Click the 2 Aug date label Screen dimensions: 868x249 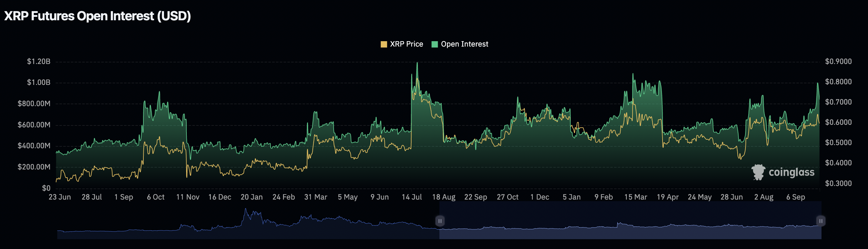764,197
